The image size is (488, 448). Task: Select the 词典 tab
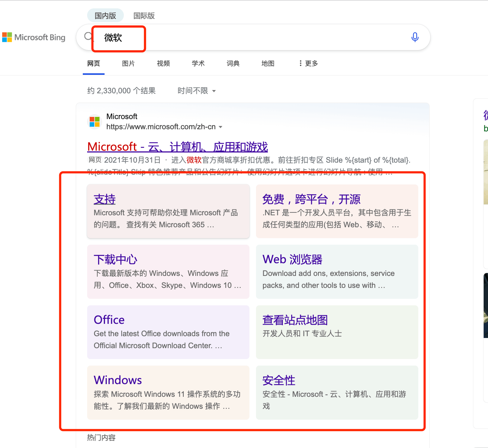(233, 64)
